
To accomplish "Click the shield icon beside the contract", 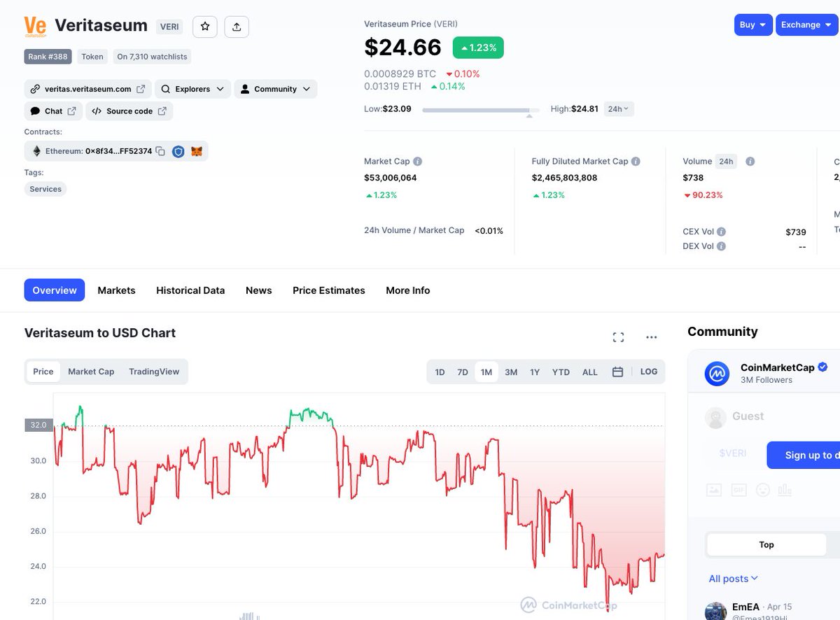I will (178, 151).
